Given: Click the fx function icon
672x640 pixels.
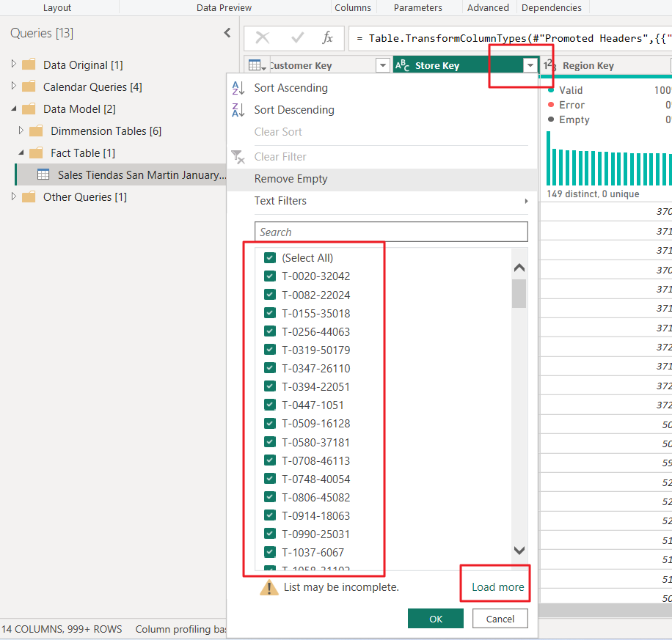Looking at the screenshot, I should click(327, 37).
